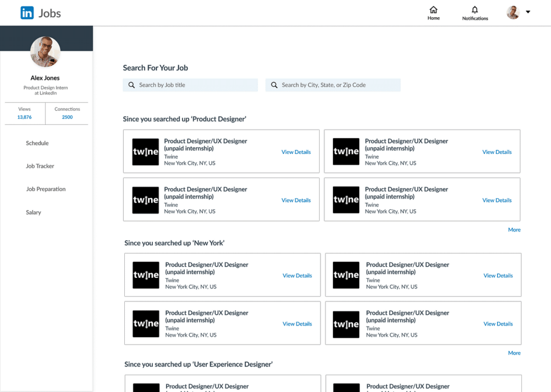This screenshot has height=392, width=551.
Task: Open Salary in the sidebar
Action: click(x=33, y=212)
